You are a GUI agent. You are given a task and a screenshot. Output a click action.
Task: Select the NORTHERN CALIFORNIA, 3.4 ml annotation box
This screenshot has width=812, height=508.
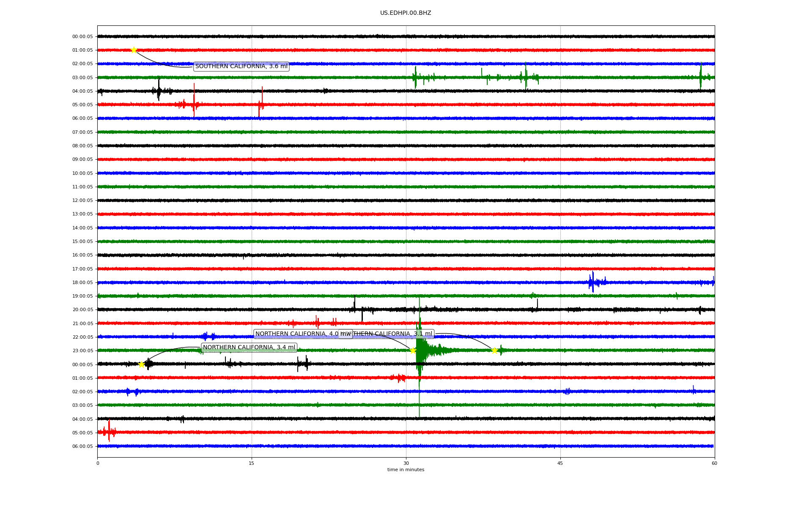tap(249, 348)
